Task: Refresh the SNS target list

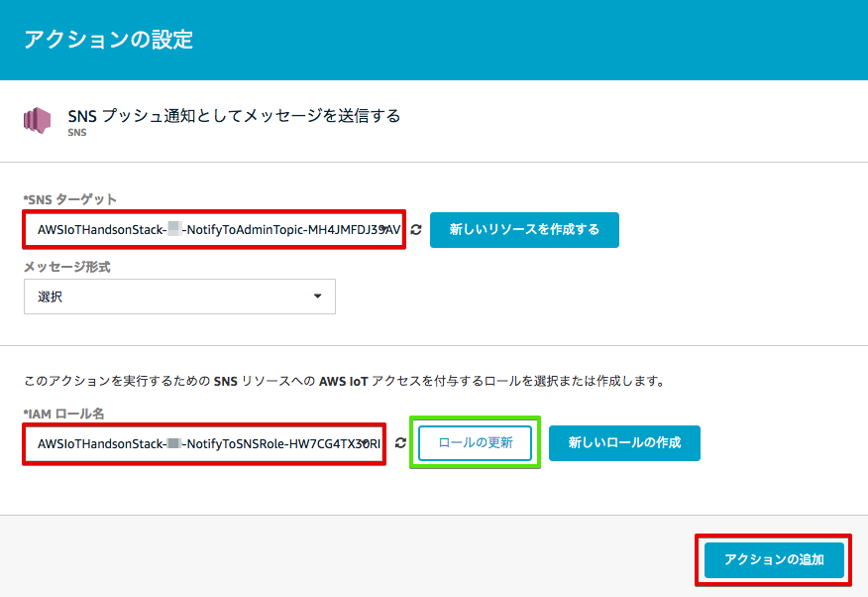Action: (416, 229)
